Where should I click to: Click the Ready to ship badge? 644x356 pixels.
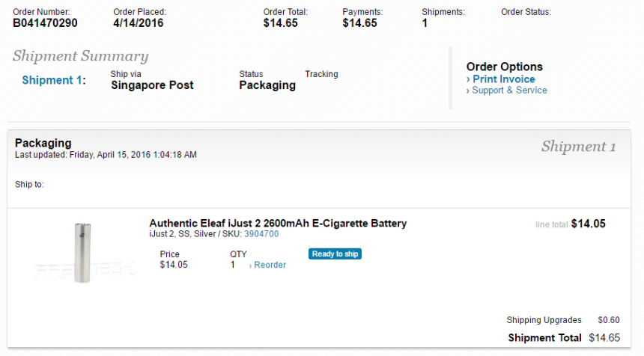tap(335, 254)
